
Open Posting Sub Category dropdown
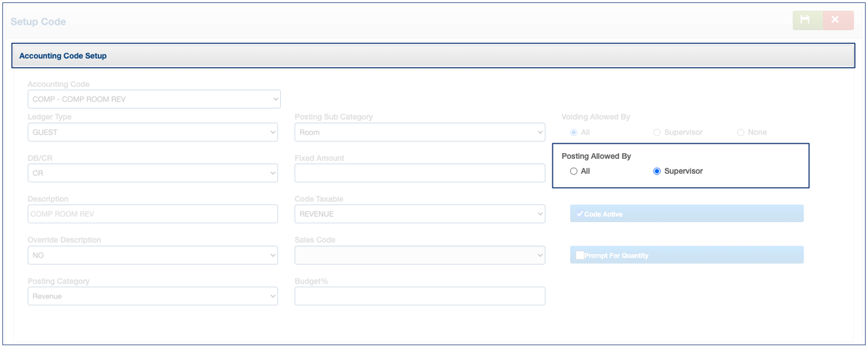(x=420, y=132)
